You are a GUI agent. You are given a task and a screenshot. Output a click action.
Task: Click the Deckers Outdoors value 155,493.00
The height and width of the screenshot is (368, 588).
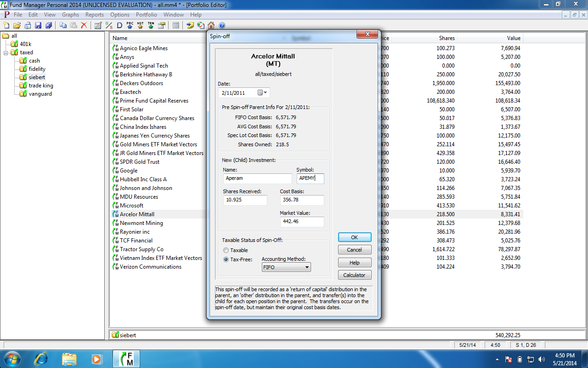(504, 83)
